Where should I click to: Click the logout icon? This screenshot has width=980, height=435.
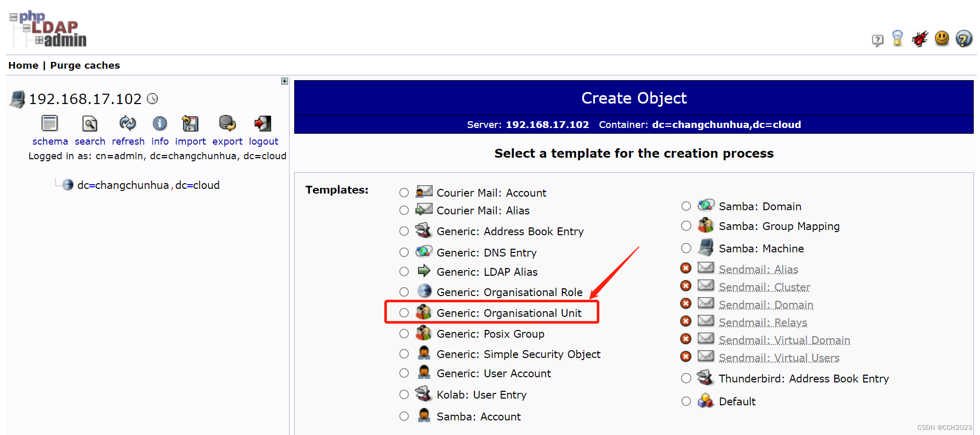263,124
